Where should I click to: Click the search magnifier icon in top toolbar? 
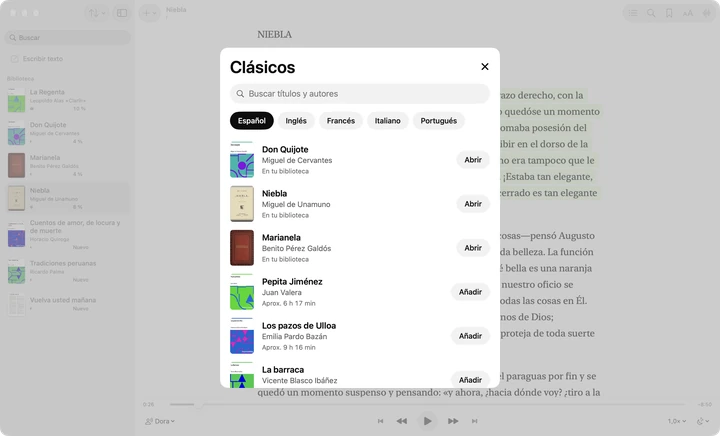click(x=651, y=13)
